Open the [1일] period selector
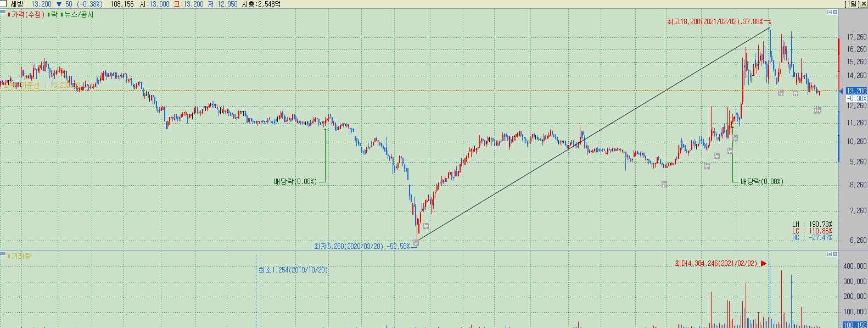Image resolution: width=868 pixels, height=328 pixels. pos(852,4)
